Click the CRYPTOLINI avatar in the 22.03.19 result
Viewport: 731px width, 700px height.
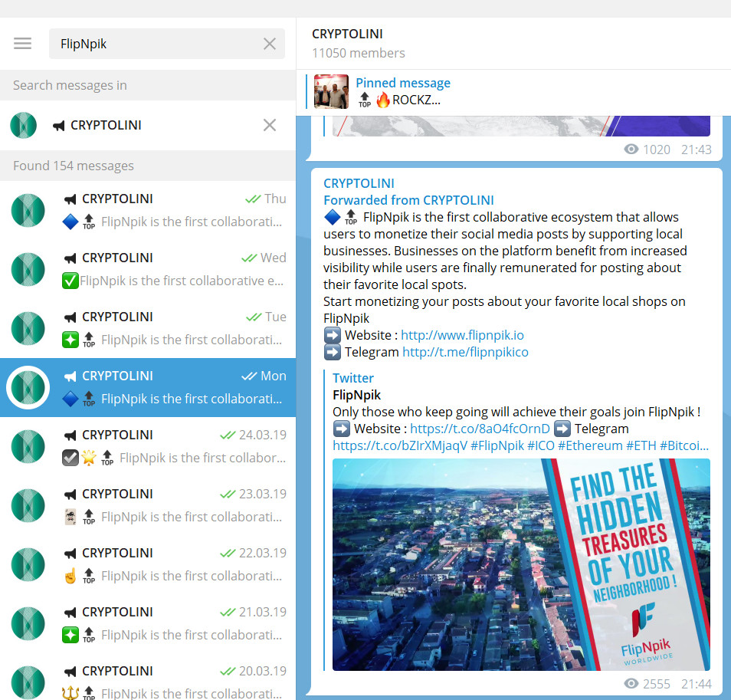(x=28, y=564)
